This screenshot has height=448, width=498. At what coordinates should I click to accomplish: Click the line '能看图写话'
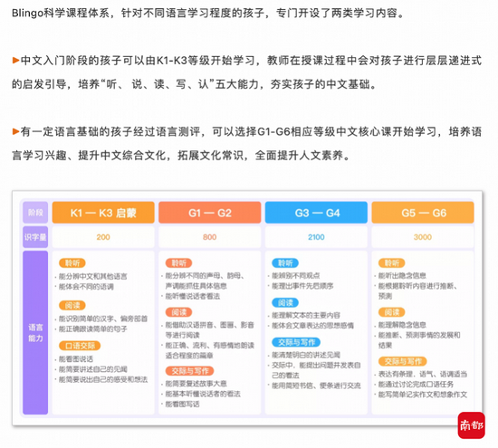click(x=182, y=404)
